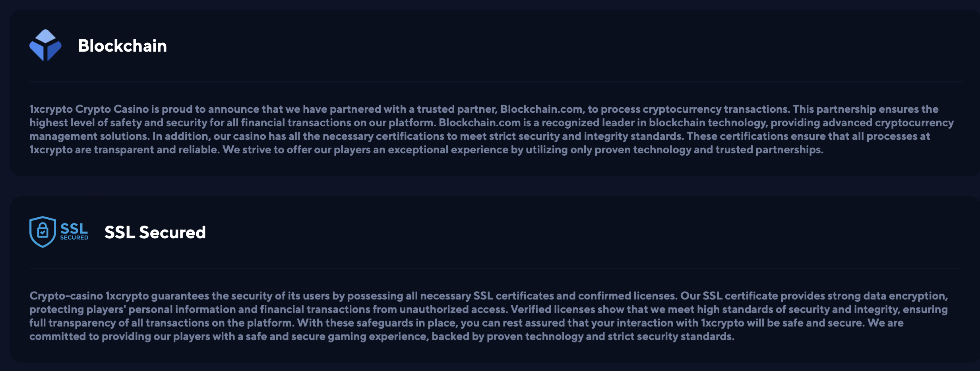
Task: Click the divider line below the Blockchain heading
Action: click(x=496, y=82)
